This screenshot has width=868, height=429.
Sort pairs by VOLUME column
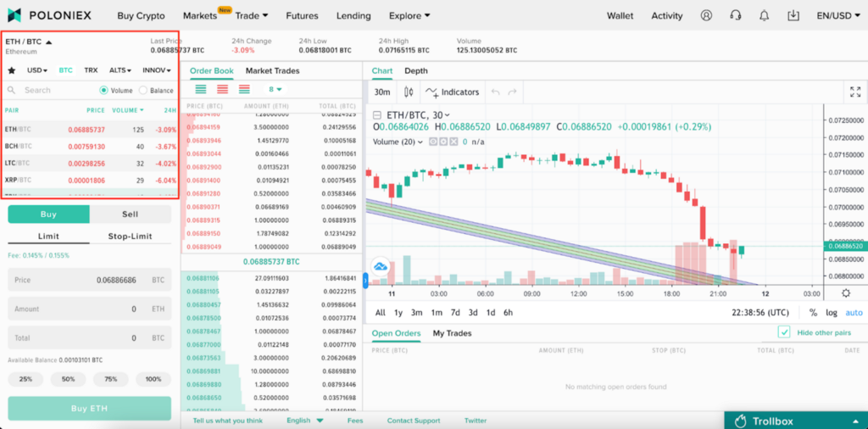pyautogui.click(x=127, y=110)
